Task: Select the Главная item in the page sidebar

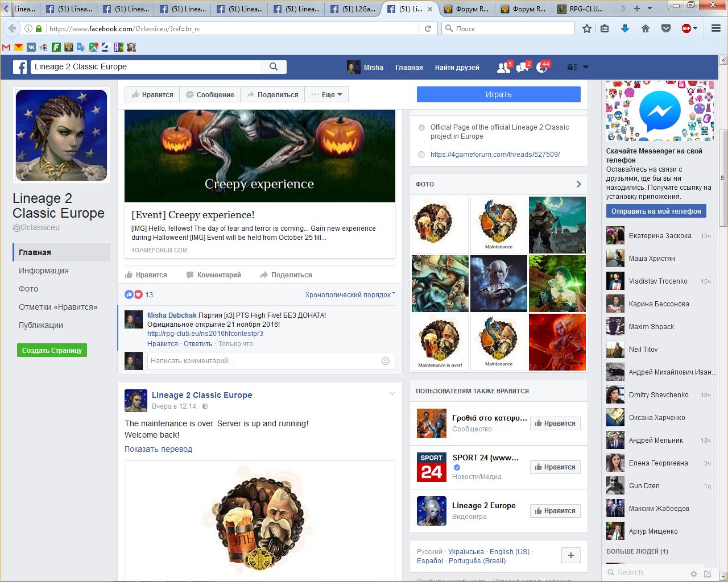Action: tap(61, 252)
